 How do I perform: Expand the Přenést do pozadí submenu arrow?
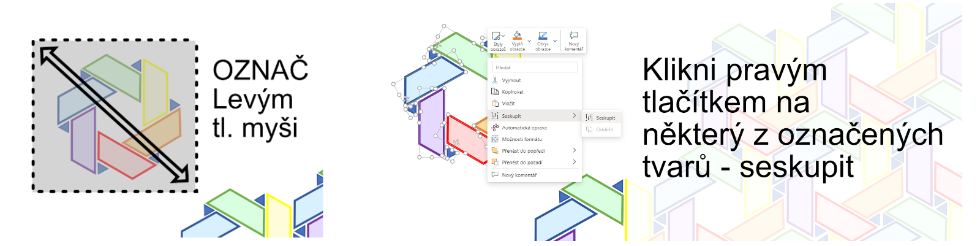[x=574, y=162]
